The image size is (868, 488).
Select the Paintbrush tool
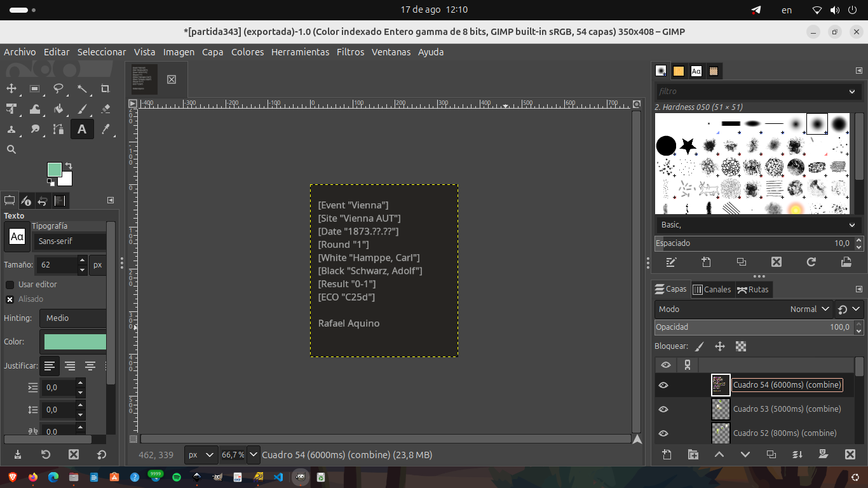pos(82,109)
